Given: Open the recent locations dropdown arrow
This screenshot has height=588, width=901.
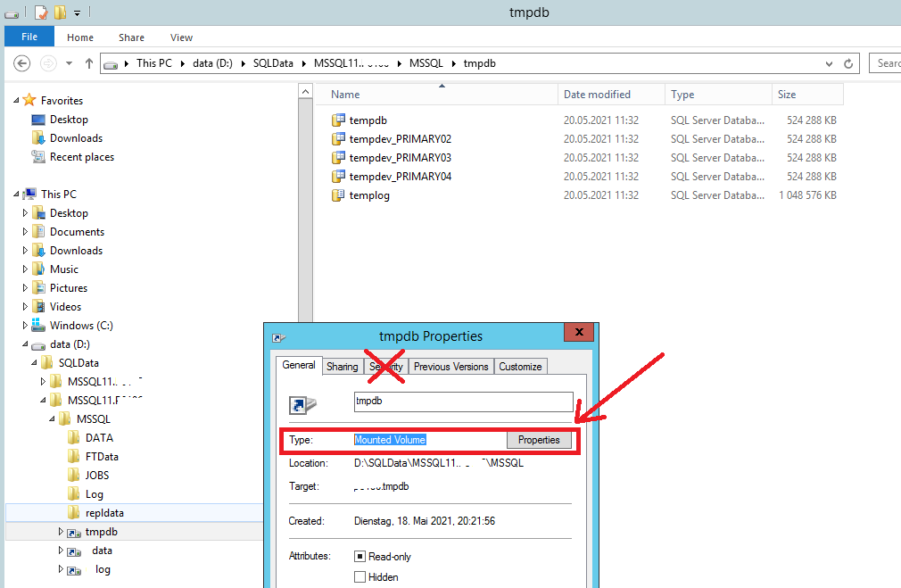Looking at the screenshot, I should pyautogui.click(x=69, y=63).
